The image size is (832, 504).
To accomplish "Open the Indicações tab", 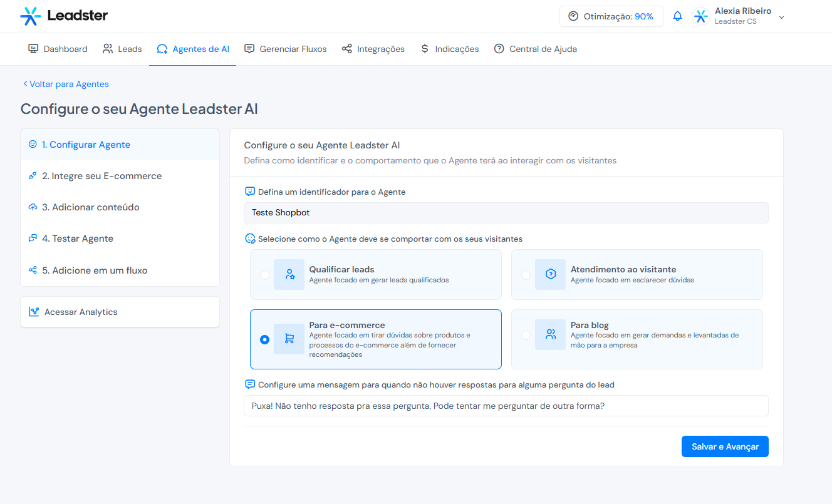I will [450, 49].
